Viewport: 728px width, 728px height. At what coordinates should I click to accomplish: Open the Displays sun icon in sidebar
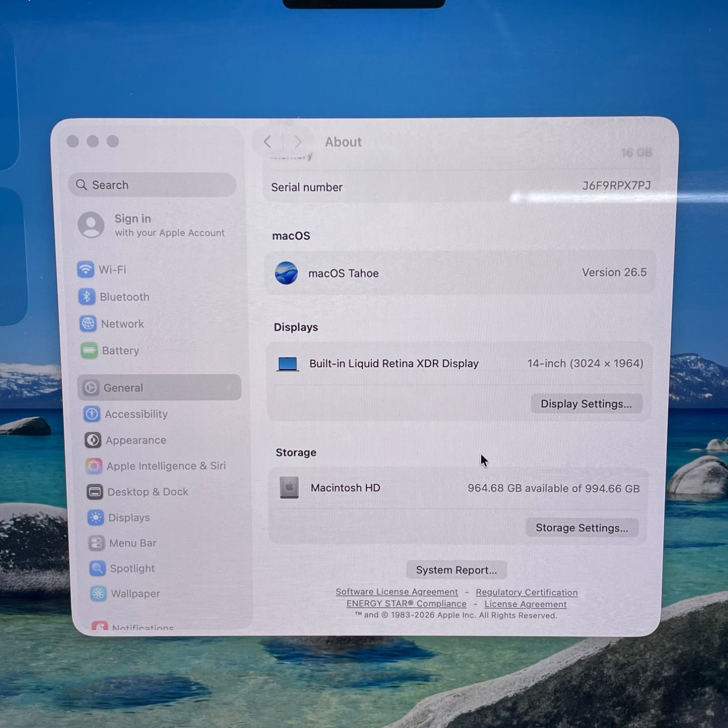coord(96,517)
